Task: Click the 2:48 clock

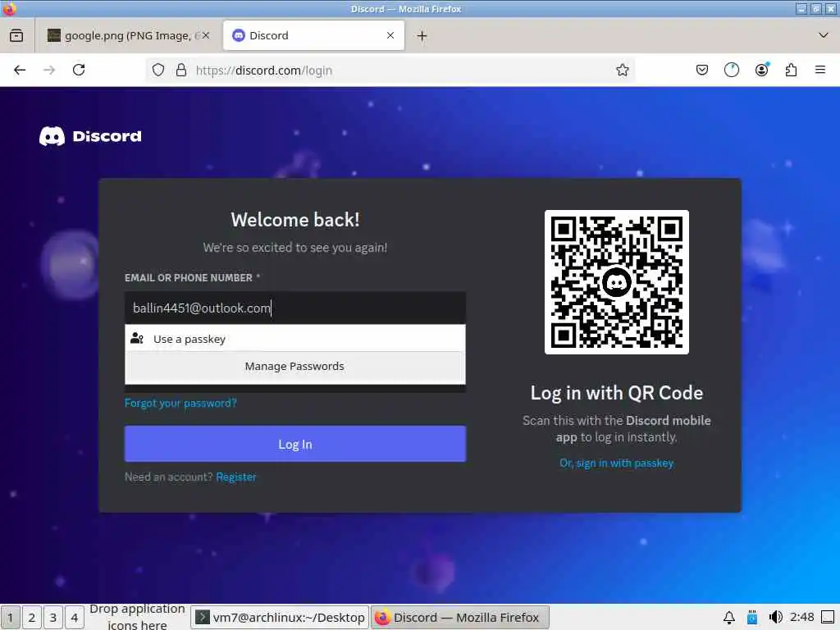Action: pos(802,617)
